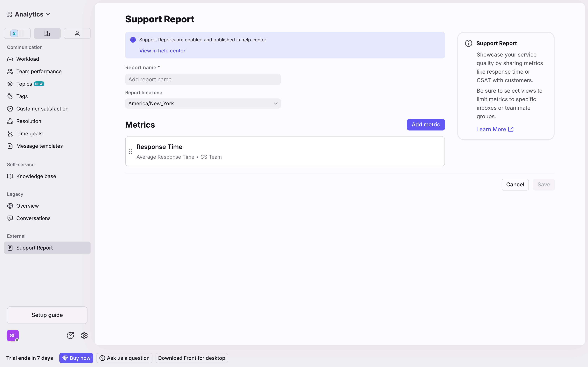The width and height of the screenshot is (588, 367).
Task: Open help icon next to gear
Action: [70, 336]
